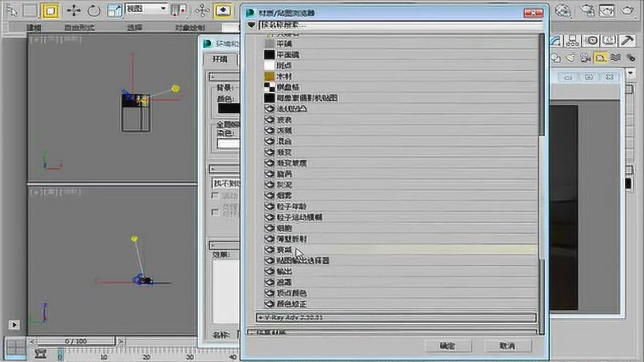Click the Select by Name cursor icon
Image resolution: width=644 pixels, height=362 pixels.
click(x=12, y=10)
